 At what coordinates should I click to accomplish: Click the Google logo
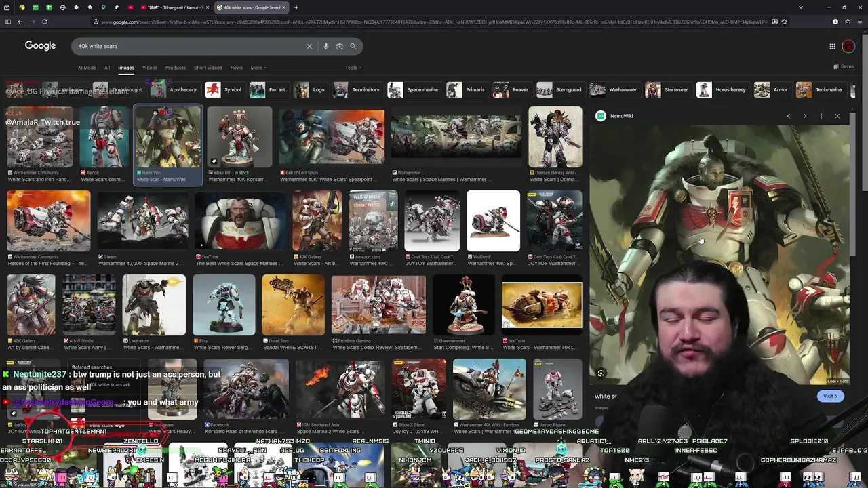pos(40,45)
